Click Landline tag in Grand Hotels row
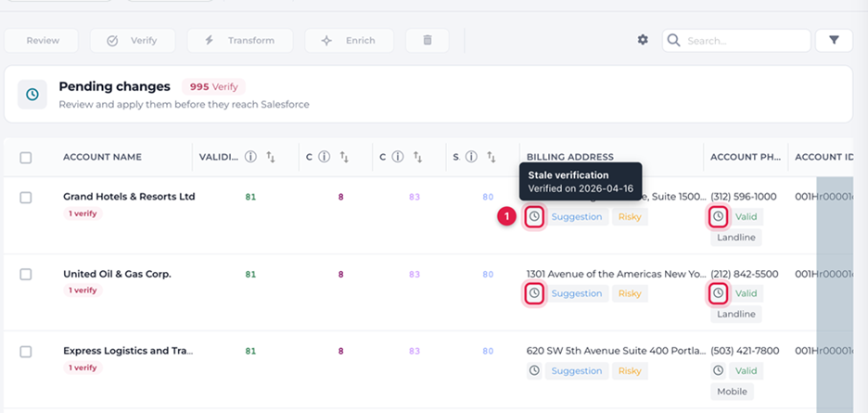868x413 pixels. pos(736,238)
